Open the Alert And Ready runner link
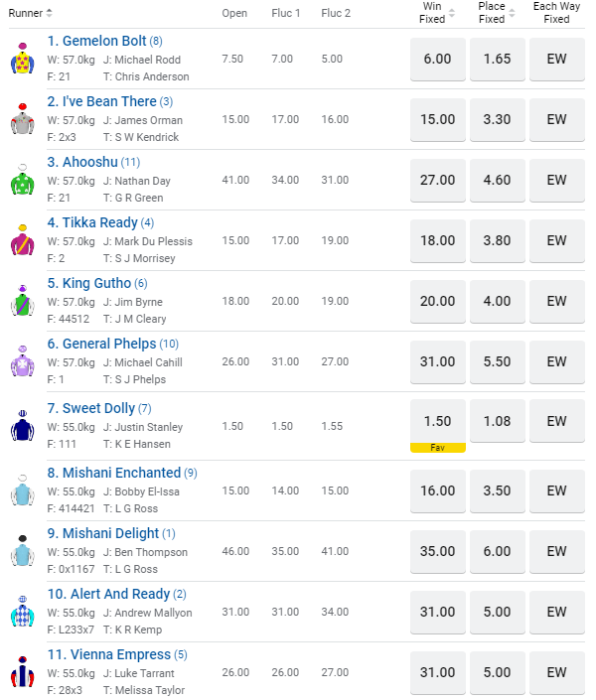The width and height of the screenshot is (596, 700). (109, 594)
